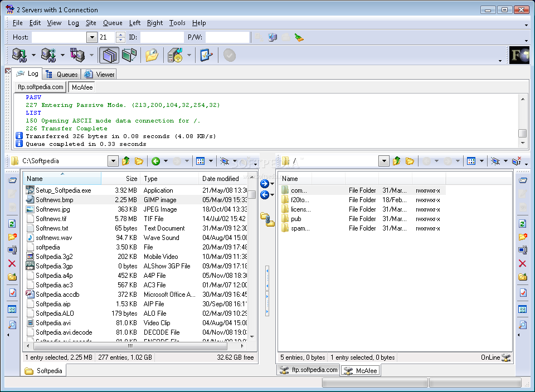Click the download left arrow button

click(x=265, y=195)
